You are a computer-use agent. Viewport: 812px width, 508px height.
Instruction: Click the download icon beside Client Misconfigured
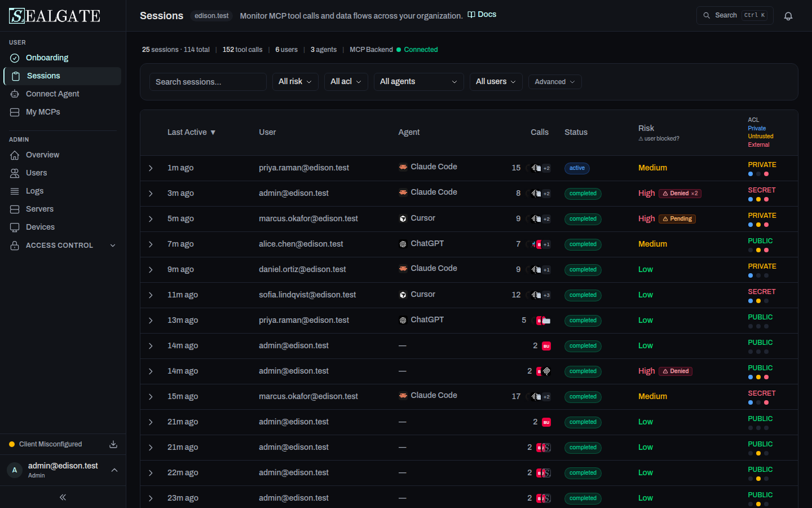pyautogui.click(x=113, y=444)
